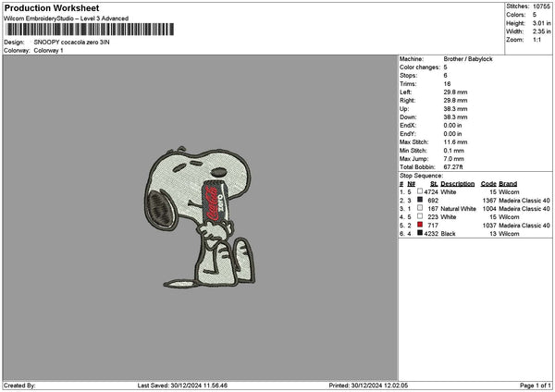Click the Snoopy embroidery design preview

click(200, 217)
